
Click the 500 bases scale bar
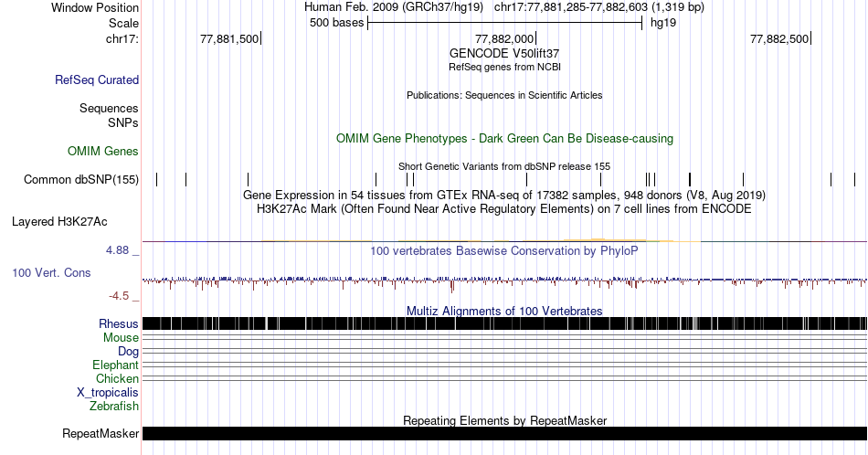505,23
